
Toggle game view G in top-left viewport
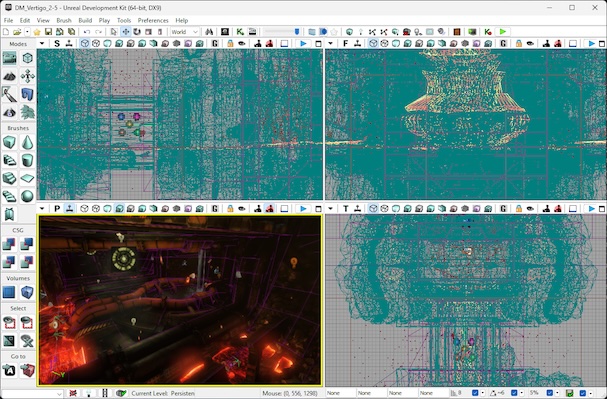215,43
